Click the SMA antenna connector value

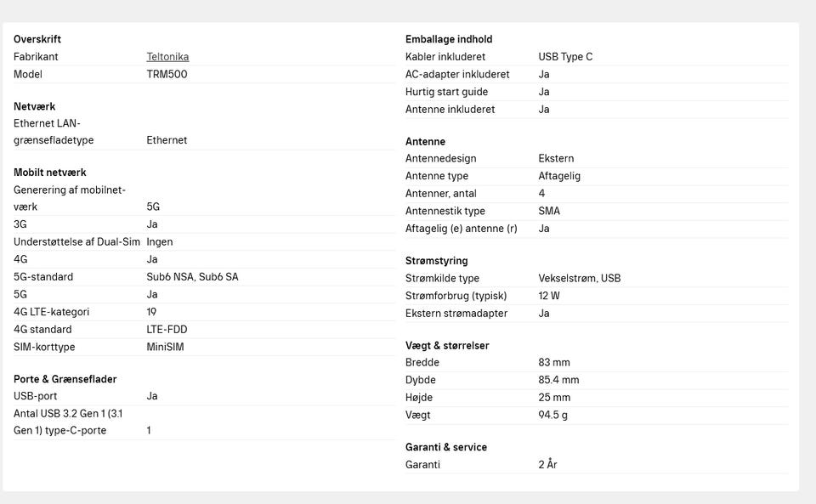[x=549, y=211]
